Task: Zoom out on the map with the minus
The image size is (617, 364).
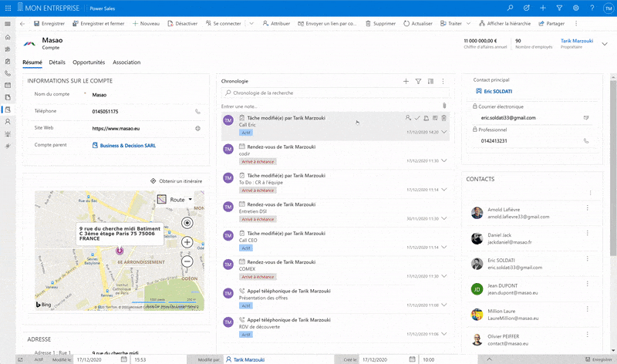Action: pyautogui.click(x=187, y=261)
